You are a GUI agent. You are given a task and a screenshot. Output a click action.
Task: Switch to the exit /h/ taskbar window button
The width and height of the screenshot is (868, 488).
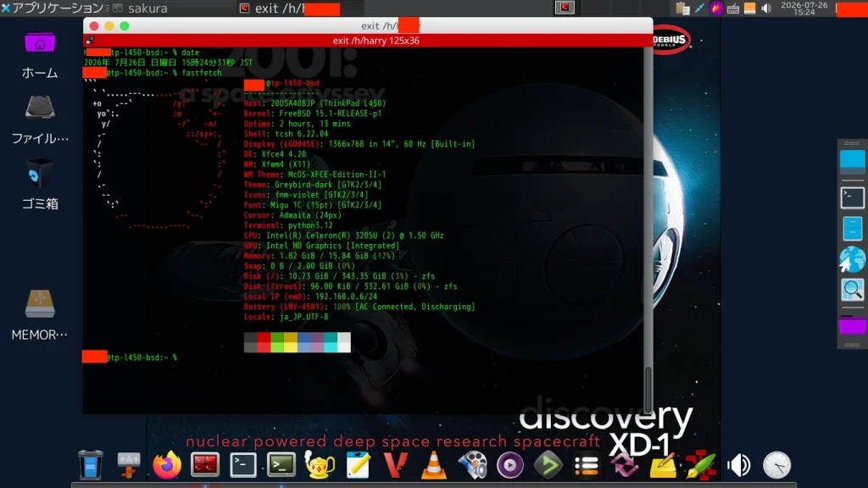click(x=300, y=8)
